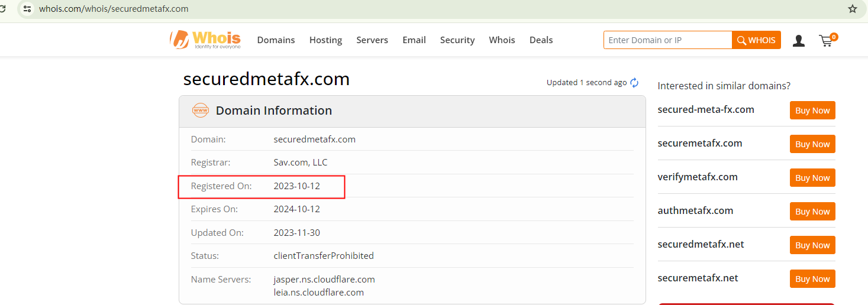Click the www Domain Information icon
Image resolution: width=868 pixels, height=305 pixels.
click(x=201, y=111)
